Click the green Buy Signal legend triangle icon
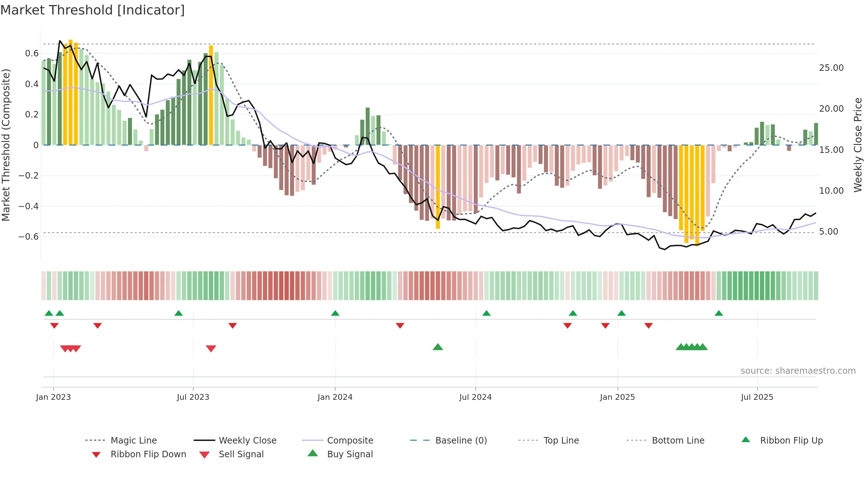This screenshot has height=488, width=868. (313, 453)
